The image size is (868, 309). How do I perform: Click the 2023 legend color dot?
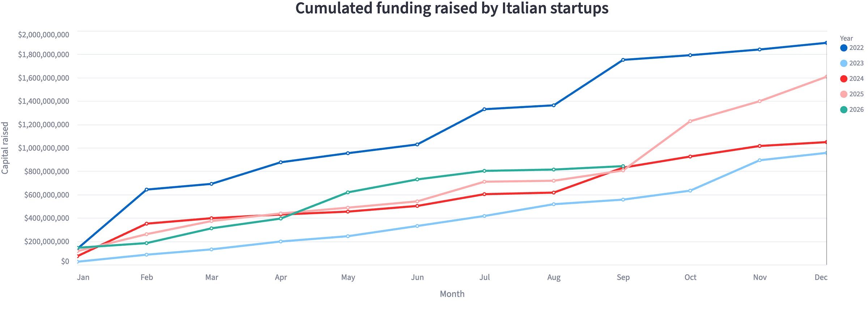click(844, 63)
